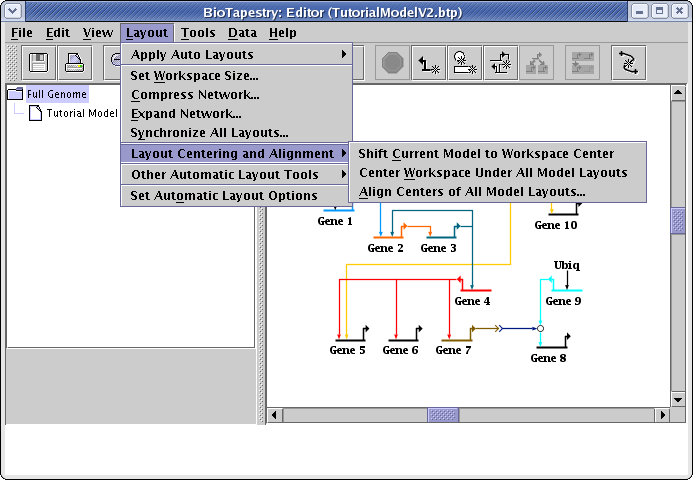
Task: Choose Center Workspace Under All Model Layouts
Action: 492,173
